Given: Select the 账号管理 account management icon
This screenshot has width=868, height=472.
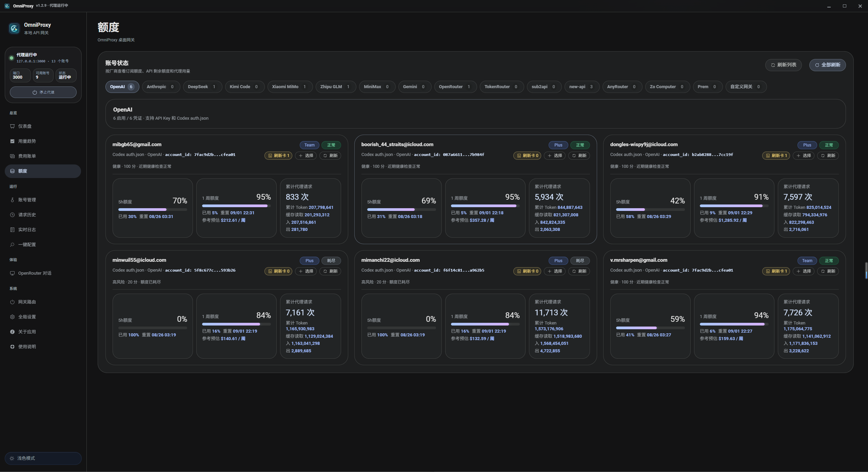Looking at the screenshot, I should 13,200.
